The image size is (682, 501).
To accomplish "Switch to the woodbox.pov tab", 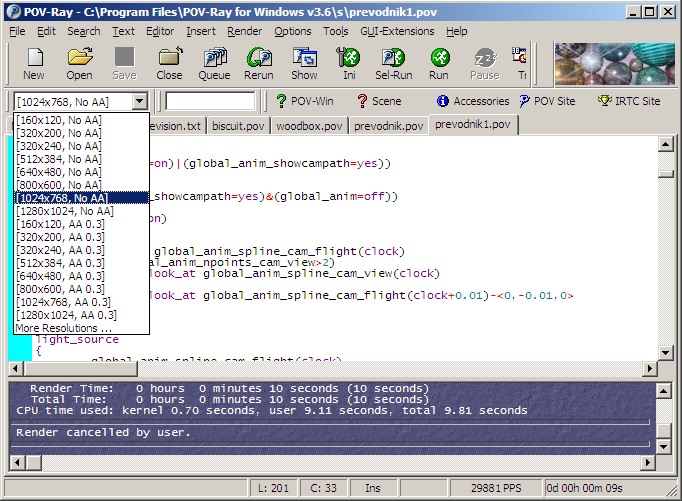I will click(309, 126).
